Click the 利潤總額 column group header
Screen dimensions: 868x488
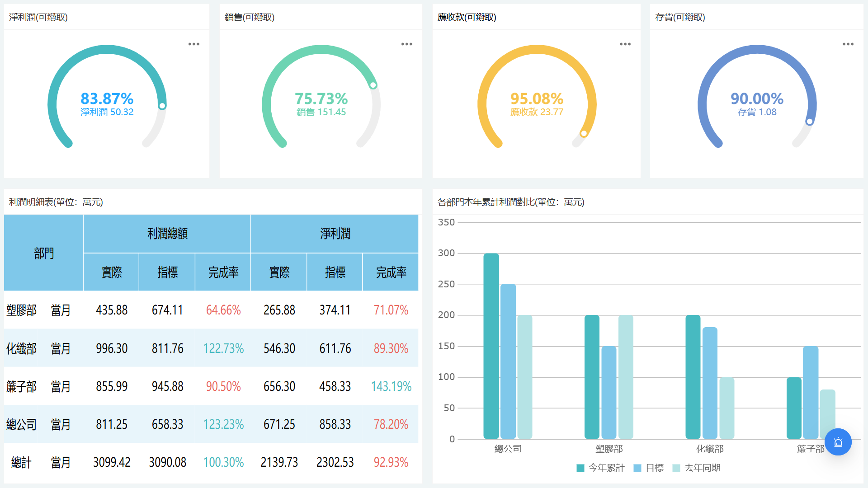[x=167, y=234]
